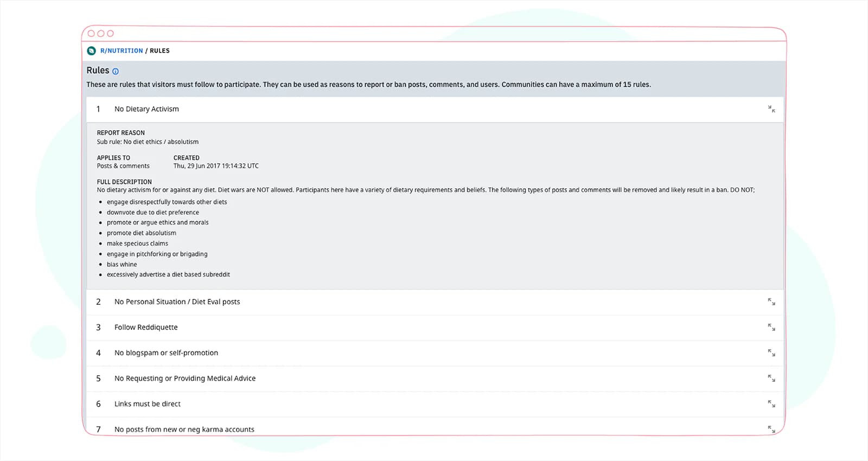Expand the No Requesting Medical Advice rule

click(x=771, y=378)
